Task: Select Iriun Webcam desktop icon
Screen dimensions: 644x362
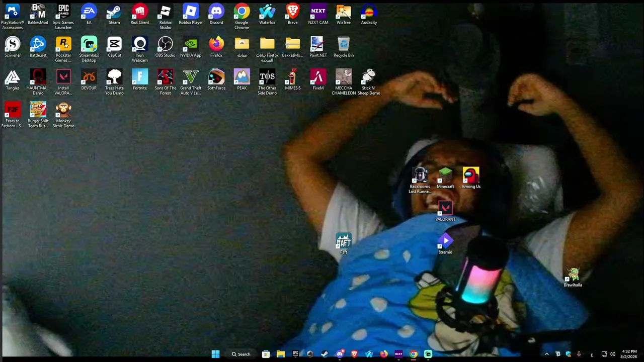Action: (x=140, y=49)
